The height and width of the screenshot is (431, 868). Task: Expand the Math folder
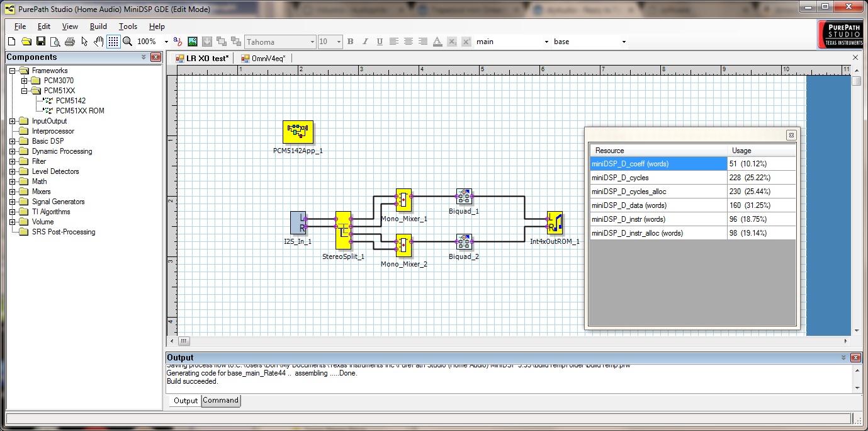click(13, 181)
